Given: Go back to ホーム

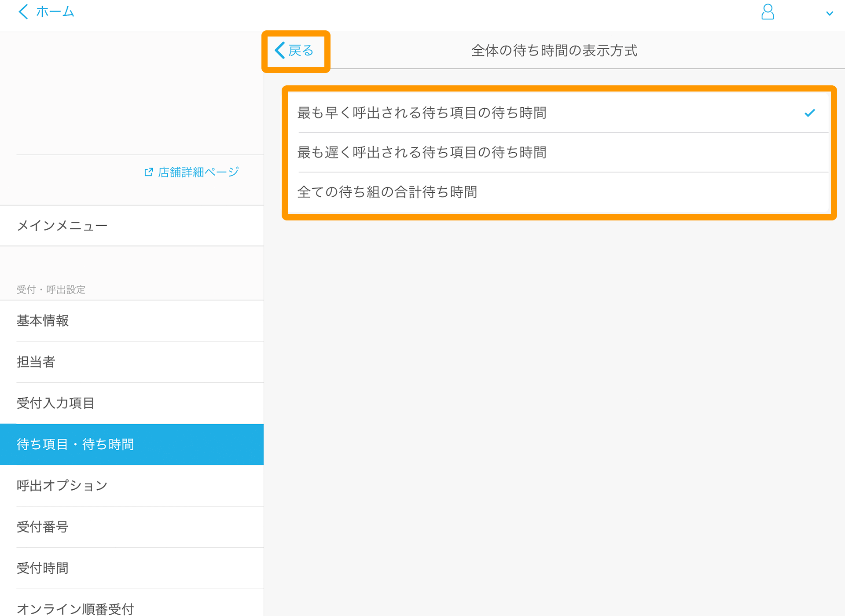Looking at the screenshot, I should (46, 11).
